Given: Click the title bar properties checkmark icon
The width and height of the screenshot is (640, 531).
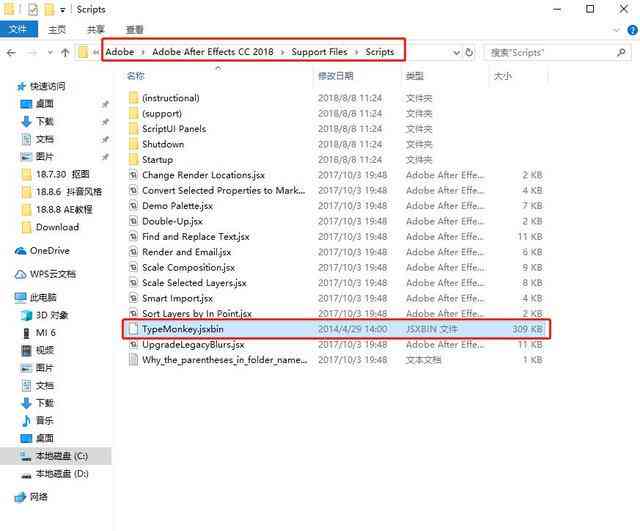Looking at the screenshot, I should [33, 9].
